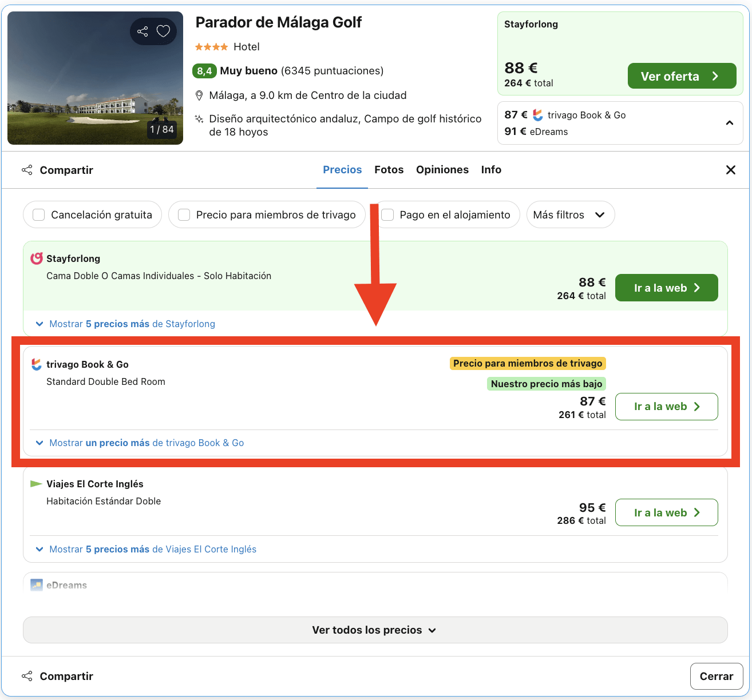
Task: Click the Standard Double Bed Room text
Action: tap(106, 381)
